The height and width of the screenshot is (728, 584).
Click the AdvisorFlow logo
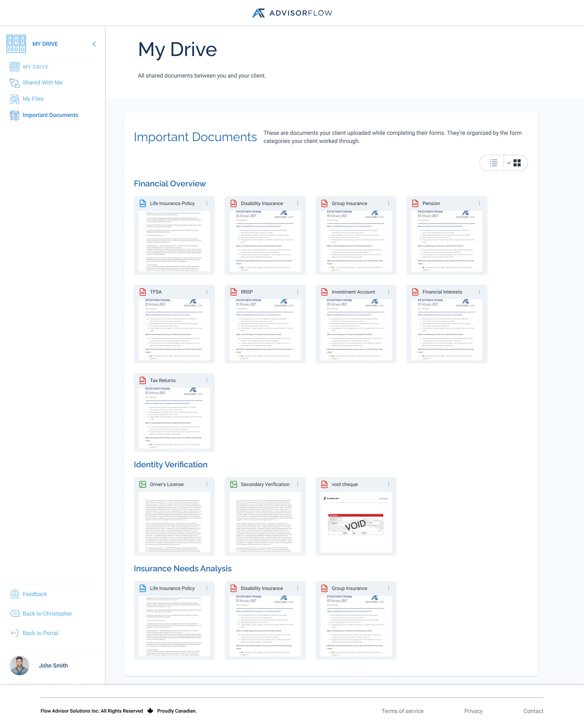pyautogui.click(x=291, y=13)
